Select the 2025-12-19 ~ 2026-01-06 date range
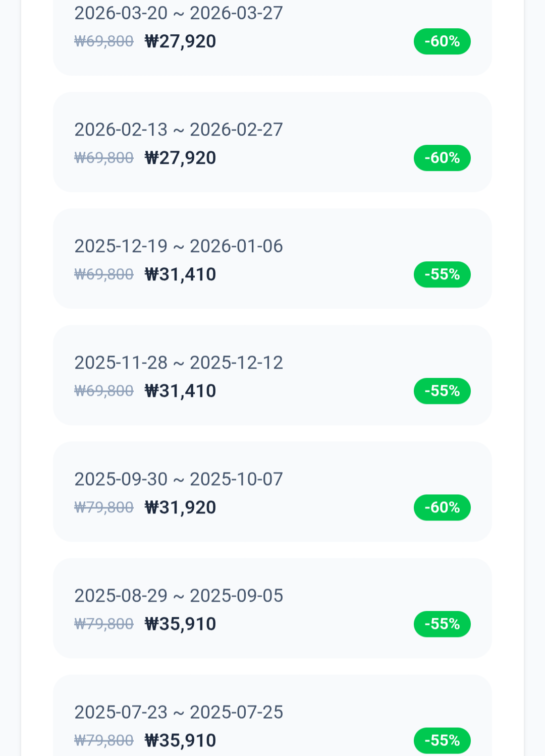This screenshot has height=756, width=545. [x=179, y=246]
